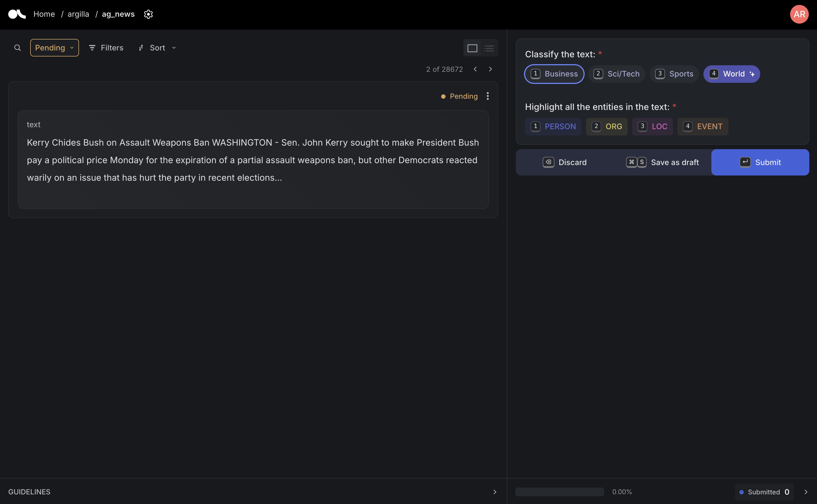This screenshot has width=817, height=504.
Task: Go to previous record arrow
Action: click(x=475, y=69)
